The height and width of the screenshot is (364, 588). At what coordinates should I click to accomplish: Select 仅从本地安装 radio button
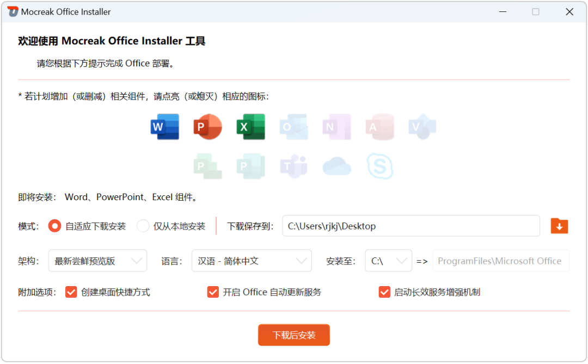point(143,226)
